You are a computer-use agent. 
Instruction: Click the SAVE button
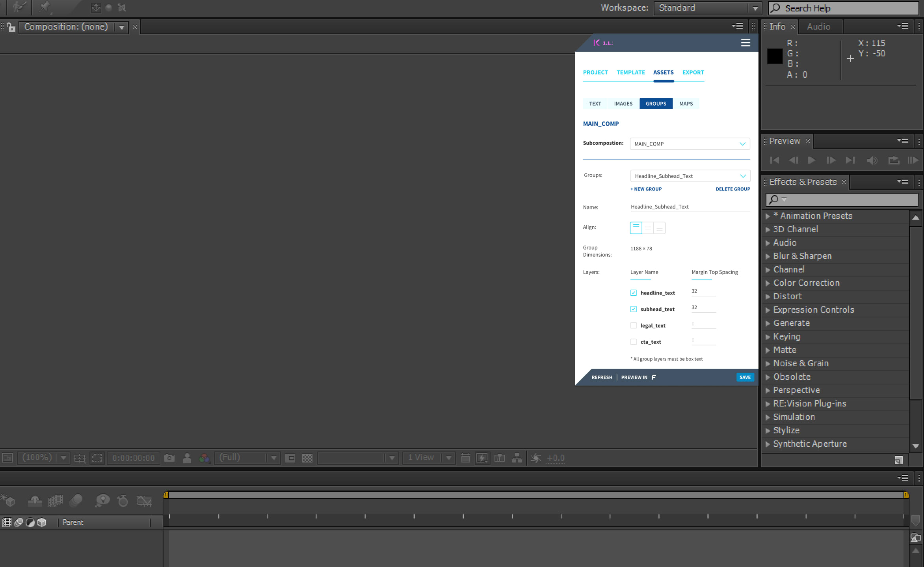coord(745,377)
